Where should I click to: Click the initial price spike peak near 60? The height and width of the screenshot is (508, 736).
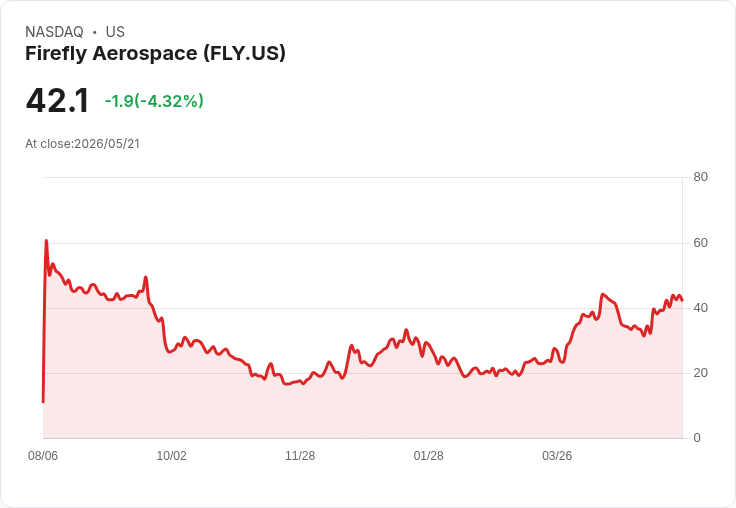coord(46,241)
